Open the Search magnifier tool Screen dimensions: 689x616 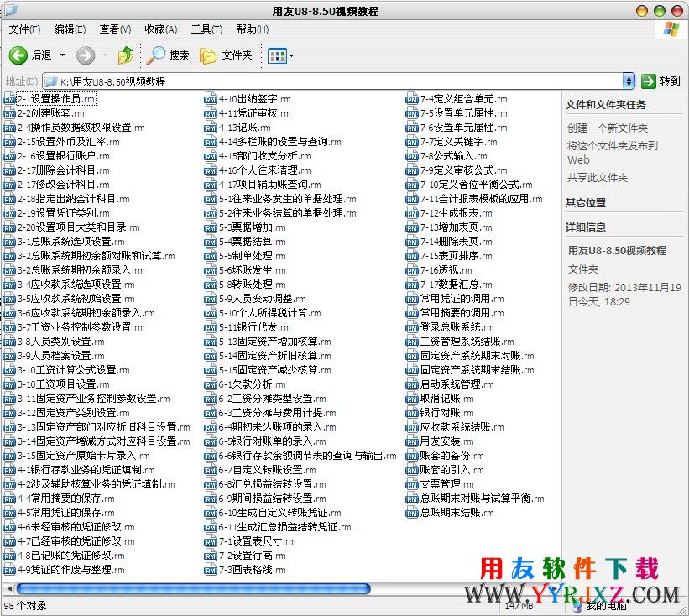pyautogui.click(x=155, y=55)
